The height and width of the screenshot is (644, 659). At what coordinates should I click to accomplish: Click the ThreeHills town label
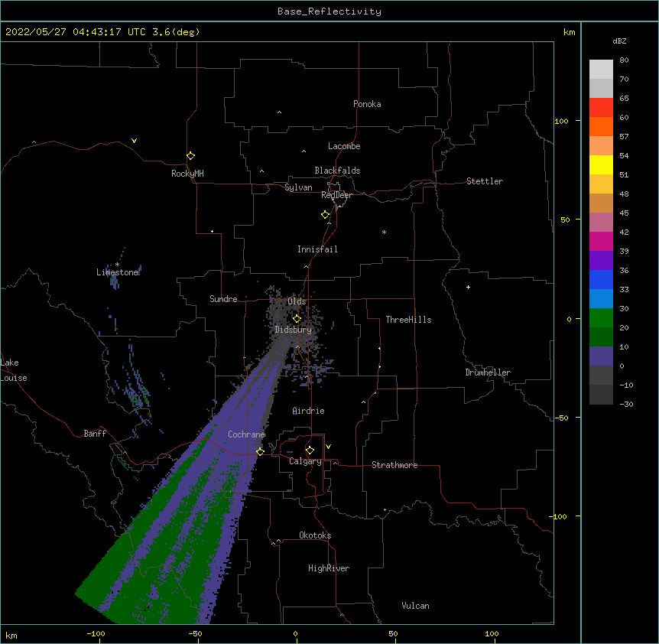408,320
